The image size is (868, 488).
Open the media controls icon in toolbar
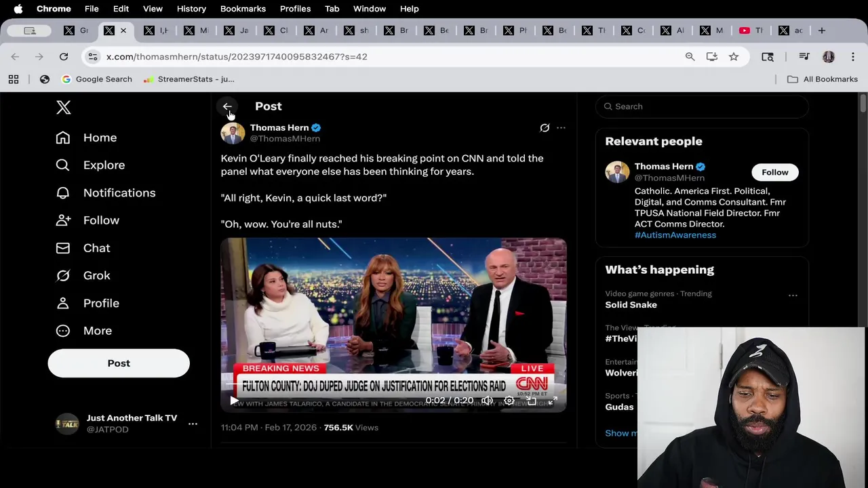(x=804, y=57)
